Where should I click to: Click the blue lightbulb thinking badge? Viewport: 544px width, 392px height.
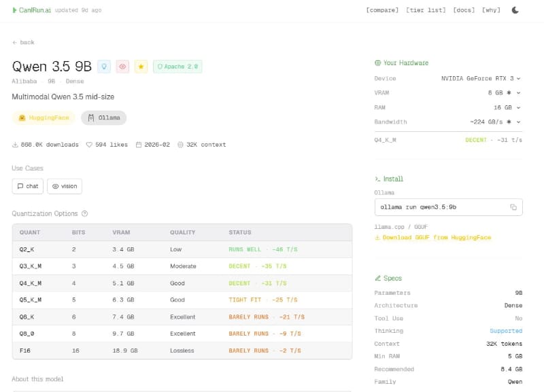(x=104, y=67)
